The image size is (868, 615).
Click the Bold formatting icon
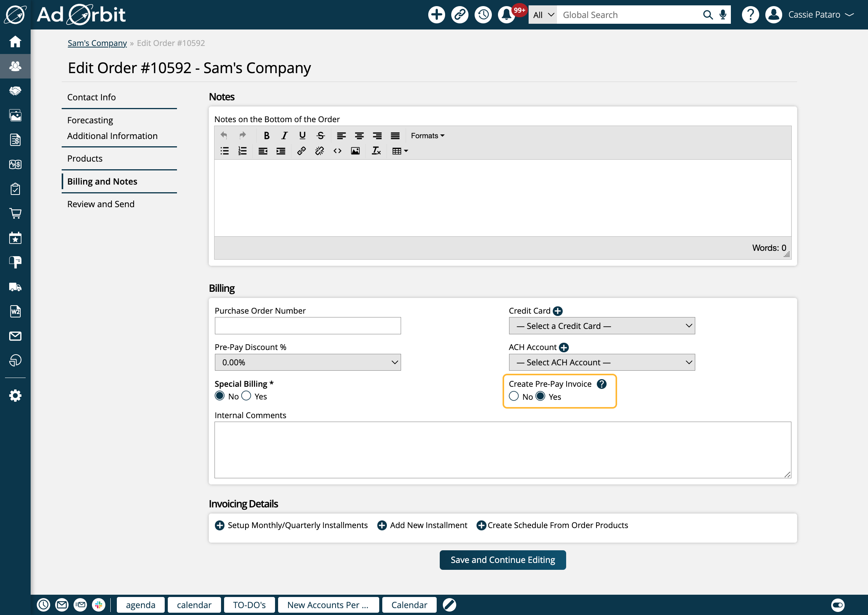(x=267, y=136)
